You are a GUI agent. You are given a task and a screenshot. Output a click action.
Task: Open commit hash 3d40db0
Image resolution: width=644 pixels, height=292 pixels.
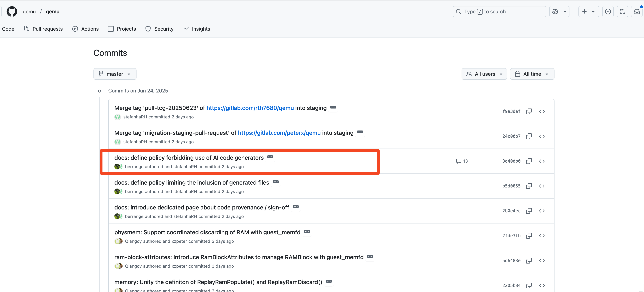511,161
